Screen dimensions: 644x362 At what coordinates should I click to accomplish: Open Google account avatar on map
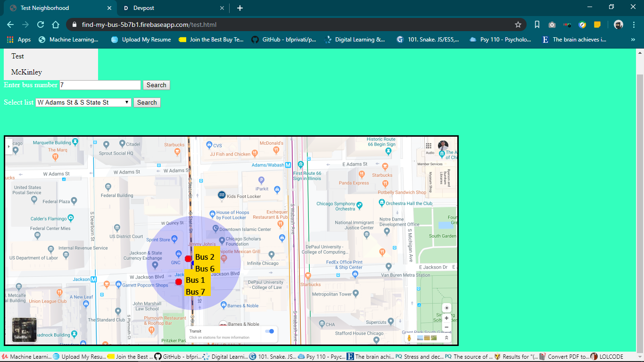click(443, 146)
